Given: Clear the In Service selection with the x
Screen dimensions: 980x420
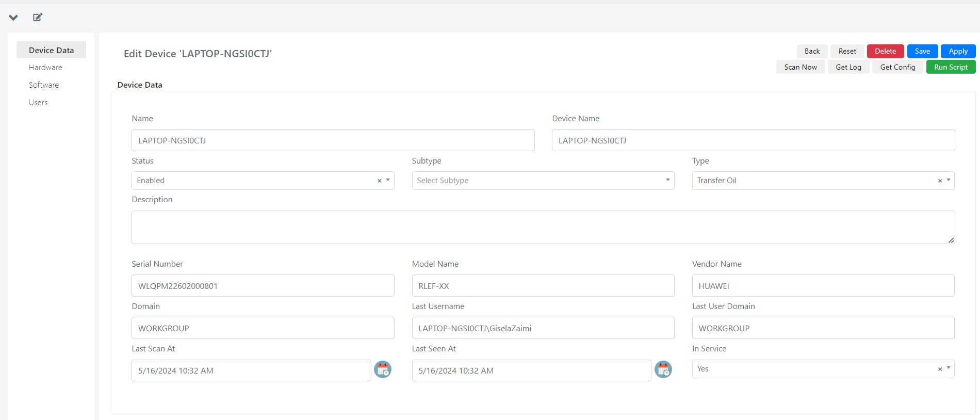Looking at the screenshot, I should (x=940, y=369).
